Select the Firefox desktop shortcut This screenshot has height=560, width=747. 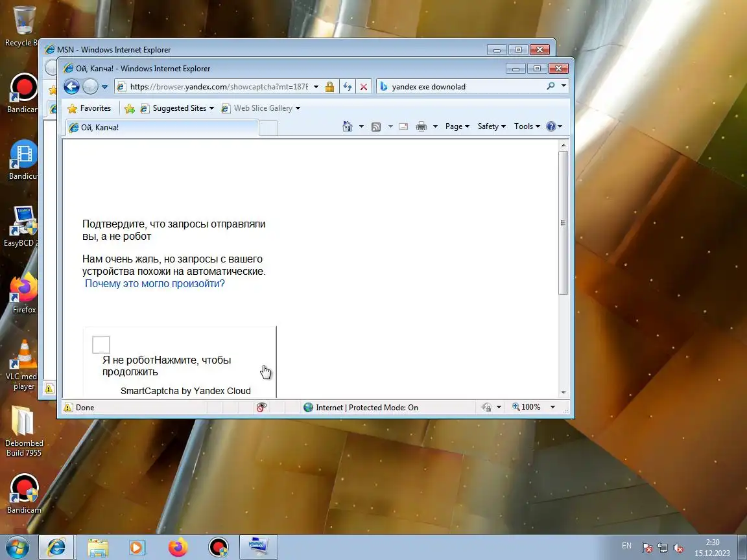point(24,293)
